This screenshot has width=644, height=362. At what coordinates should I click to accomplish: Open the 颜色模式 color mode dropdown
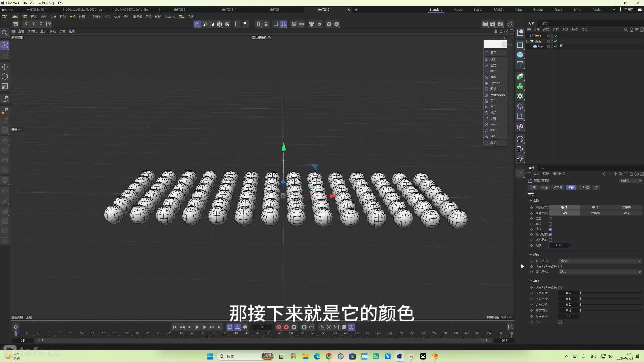600,261
